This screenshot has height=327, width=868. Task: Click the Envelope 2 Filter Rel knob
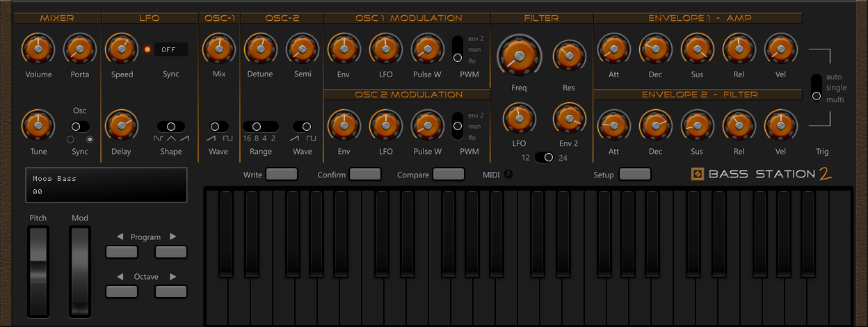pyautogui.click(x=739, y=126)
